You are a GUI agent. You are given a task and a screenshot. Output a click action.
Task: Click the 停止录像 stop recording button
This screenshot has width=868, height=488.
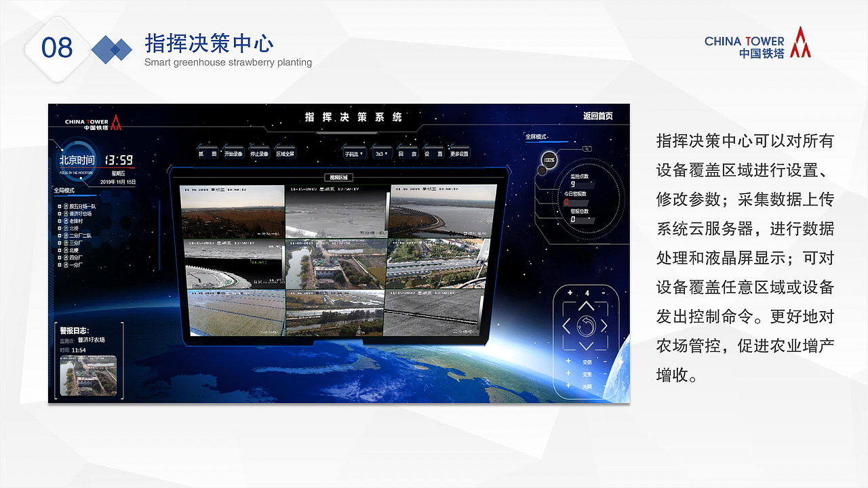click(259, 154)
